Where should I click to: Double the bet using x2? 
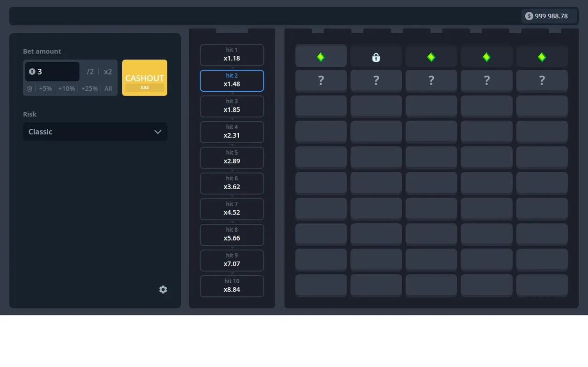(108, 72)
